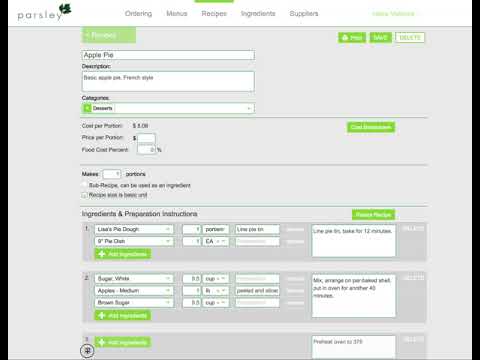Click the Description text area
The image size is (480, 360).
[168, 81]
